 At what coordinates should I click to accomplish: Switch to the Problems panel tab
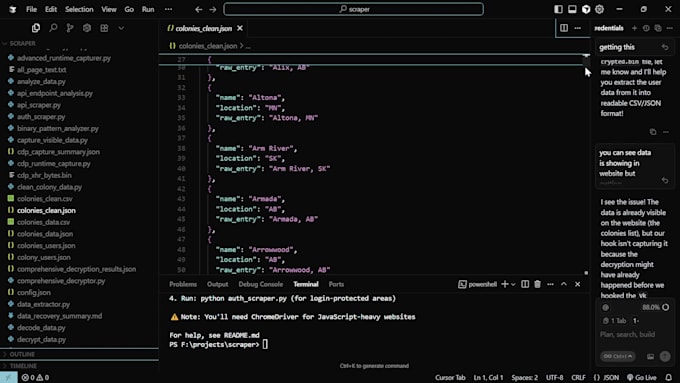pos(183,284)
